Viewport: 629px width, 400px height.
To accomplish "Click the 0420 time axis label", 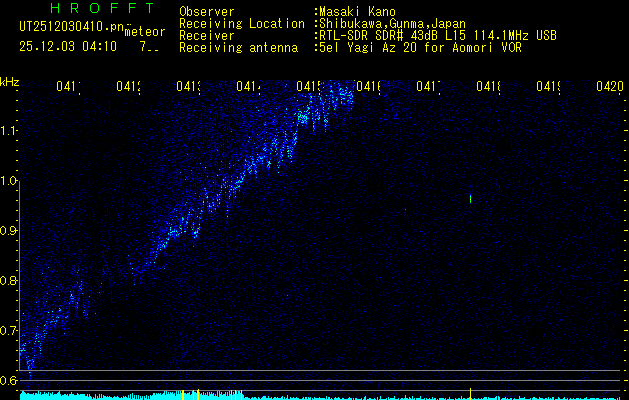I will pyautogui.click(x=610, y=86).
